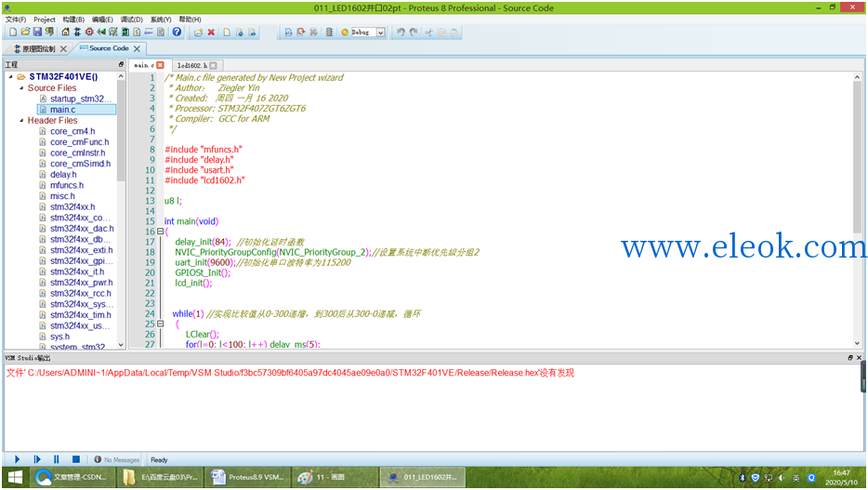This screenshot has height=490, width=868.
Task: Click the Project Settings gear icon
Action: point(345,33)
